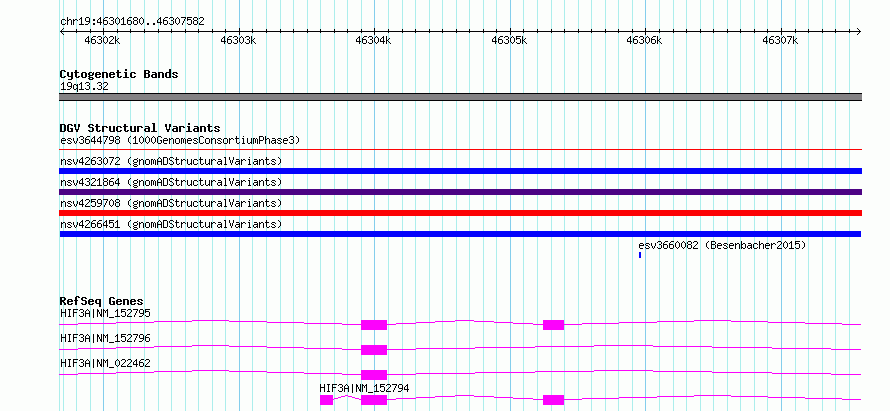Select the small first exon of HIF3A|NM_152794
This screenshot has width=890, height=411.
tap(326, 400)
